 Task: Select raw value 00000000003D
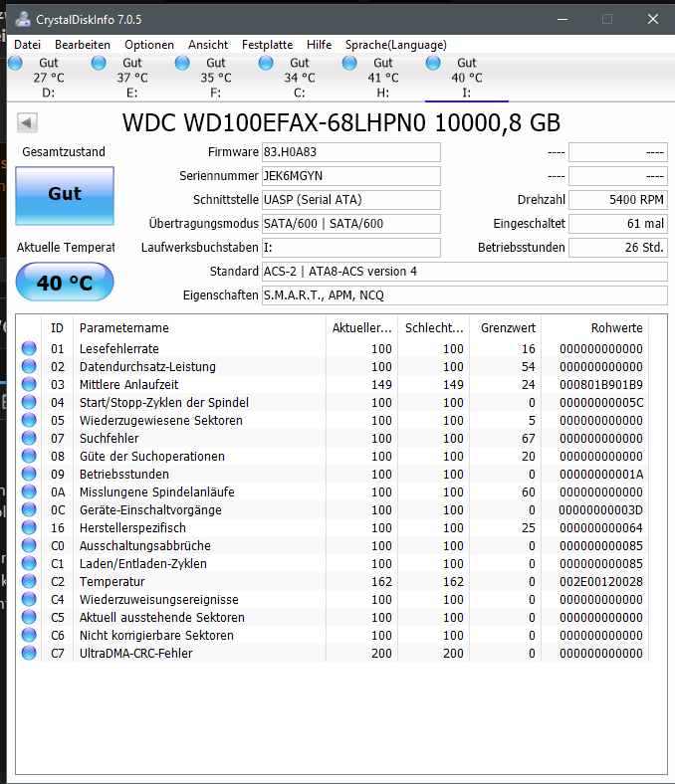(601, 510)
